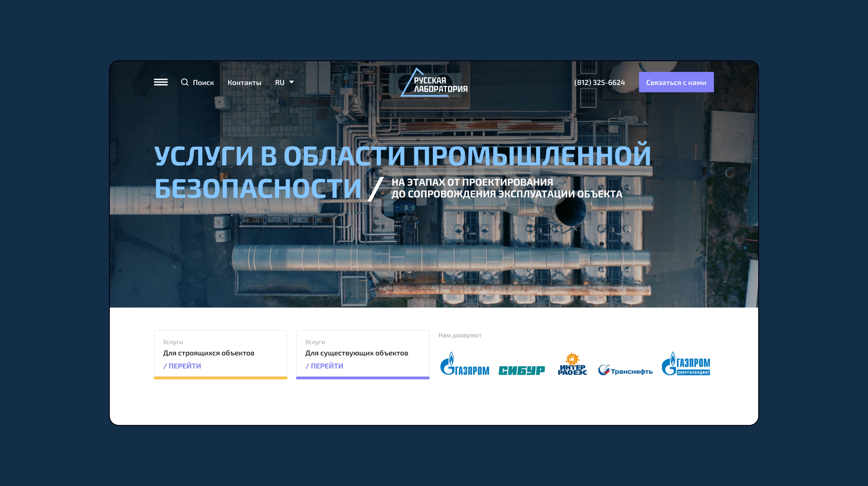The height and width of the screenshot is (486, 868).
Task: Follow Перейти under Для строящихся объектов
Action: [x=182, y=366]
